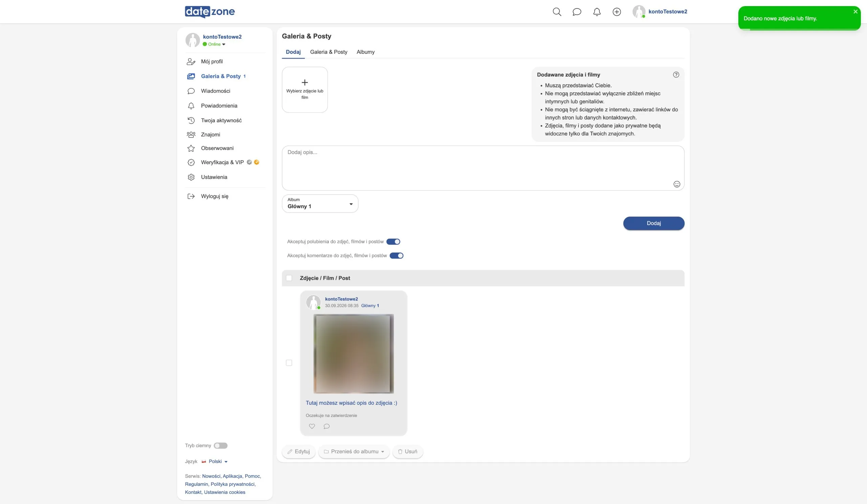867x504 pixels.
Task: Click the header profile avatar
Action: (x=639, y=12)
